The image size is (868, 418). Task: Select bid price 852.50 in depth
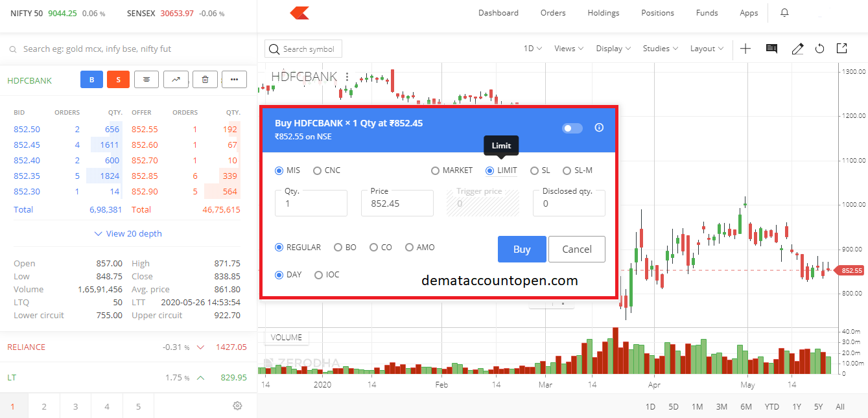coord(27,130)
